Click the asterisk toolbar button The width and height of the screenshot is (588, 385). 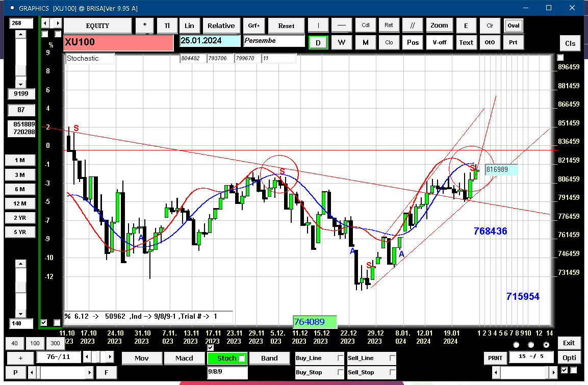pos(145,25)
